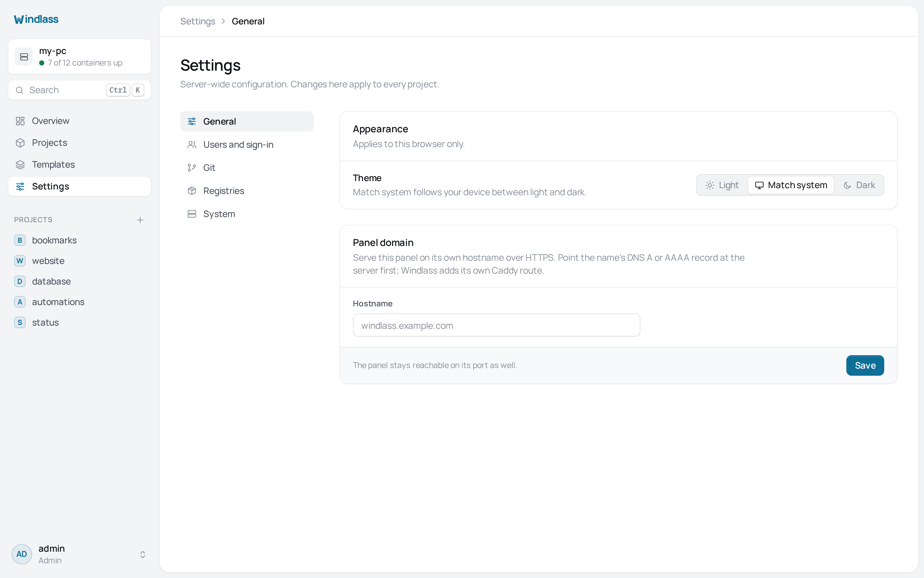Open Users and sign-in settings

pos(247,144)
